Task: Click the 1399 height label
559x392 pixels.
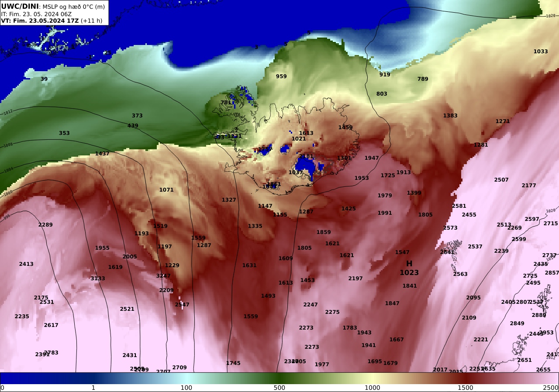Action: (414, 193)
